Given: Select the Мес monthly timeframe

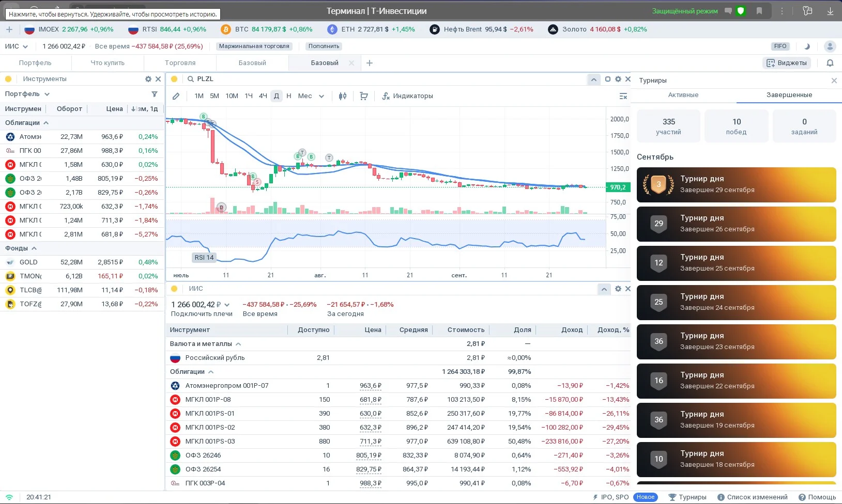Looking at the screenshot, I should point(305,96).
